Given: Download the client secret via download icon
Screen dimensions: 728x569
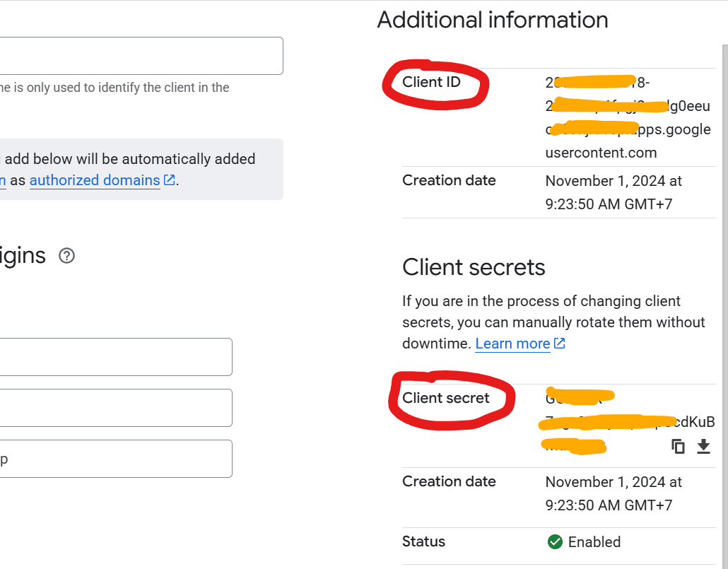Looking at the screenshot, I should [703, 447].
